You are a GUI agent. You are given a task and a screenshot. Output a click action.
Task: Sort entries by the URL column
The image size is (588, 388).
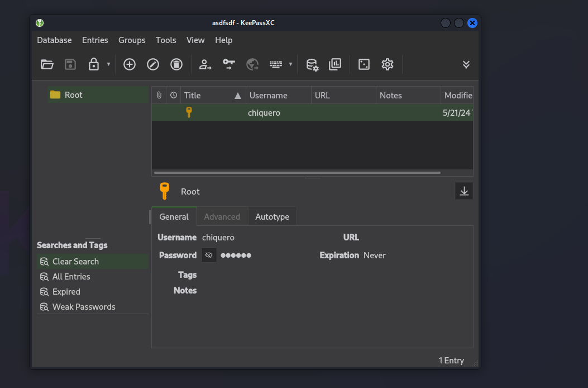pos(343,96)
